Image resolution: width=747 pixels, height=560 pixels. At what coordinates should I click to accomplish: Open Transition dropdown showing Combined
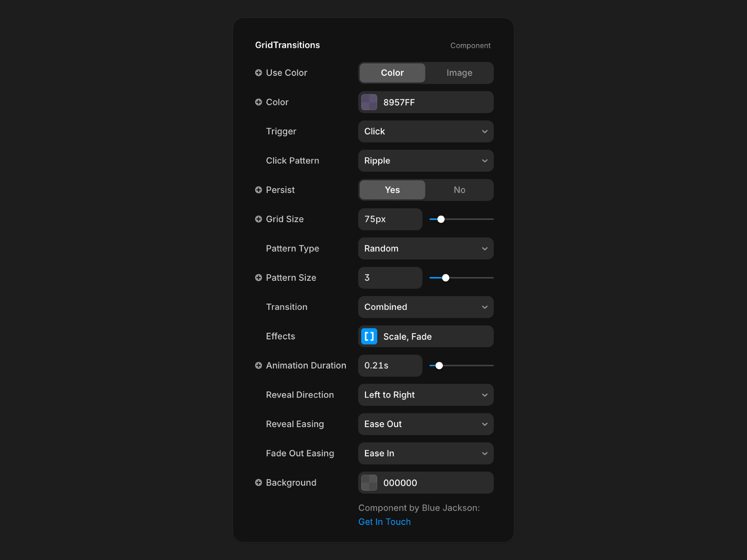[x=425, y=307]
